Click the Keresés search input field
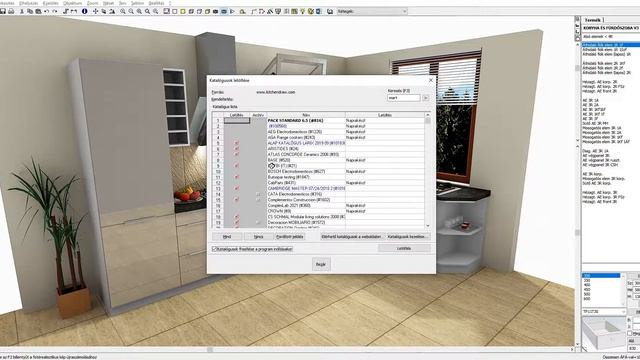The height and width of the screenshot is (360, 640). pos(404,98)
